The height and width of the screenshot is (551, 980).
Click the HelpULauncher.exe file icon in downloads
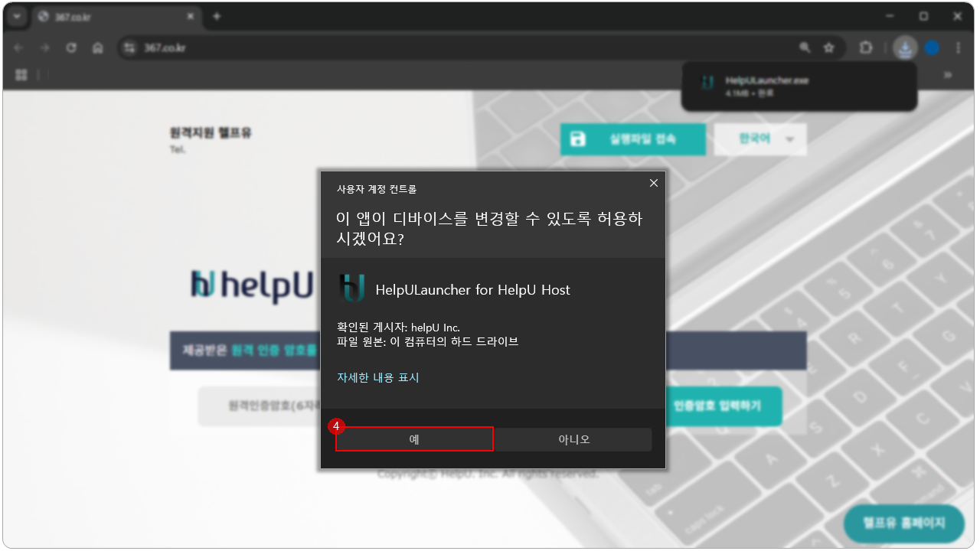709,83
